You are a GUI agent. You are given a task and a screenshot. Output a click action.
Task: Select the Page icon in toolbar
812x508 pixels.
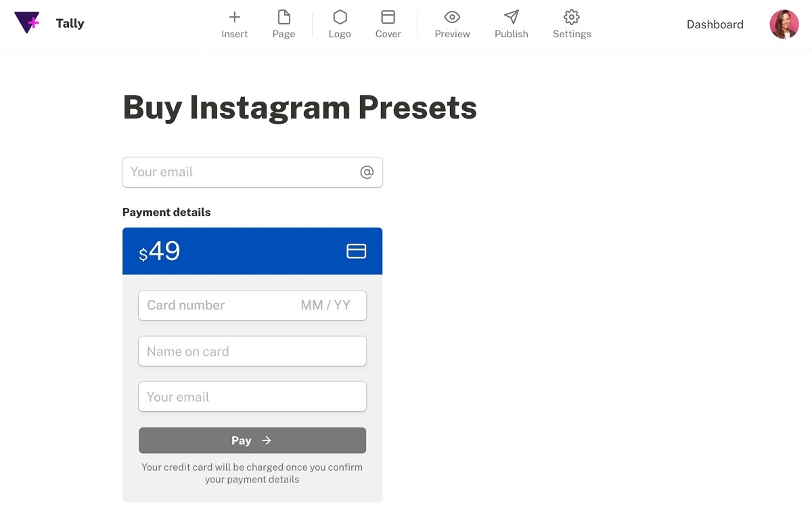(284, 17)
